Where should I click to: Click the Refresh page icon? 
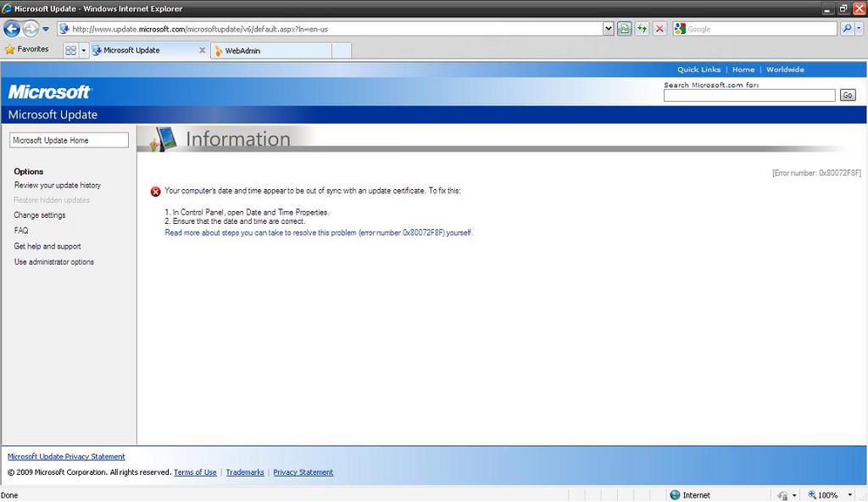point(643,29)
